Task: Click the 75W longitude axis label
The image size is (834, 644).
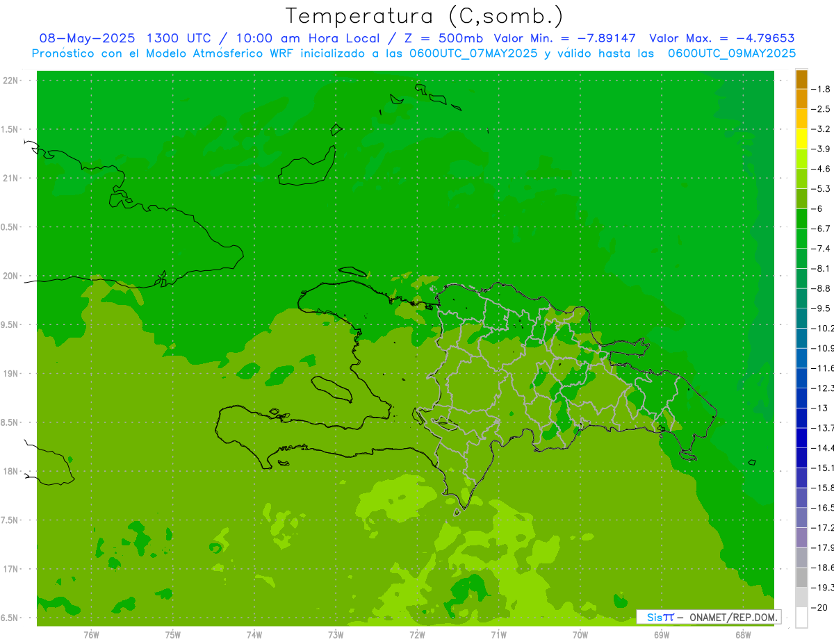Action: pyautogui.click(x=172, y=635)
